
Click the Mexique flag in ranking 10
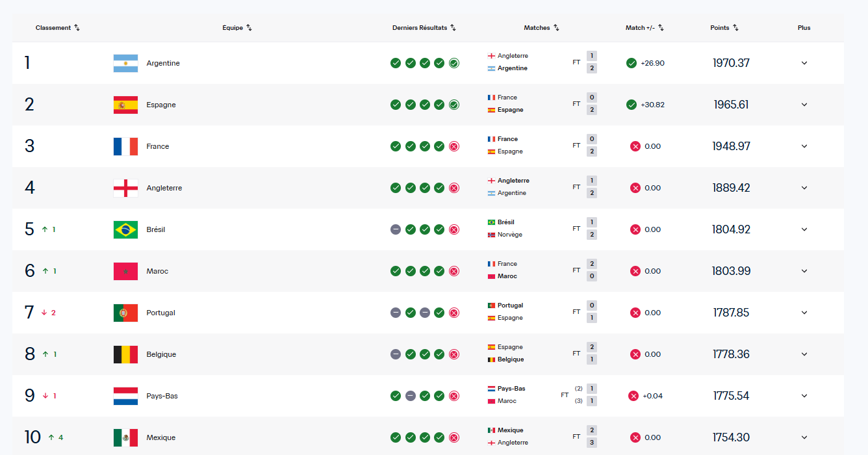point(125,437)
